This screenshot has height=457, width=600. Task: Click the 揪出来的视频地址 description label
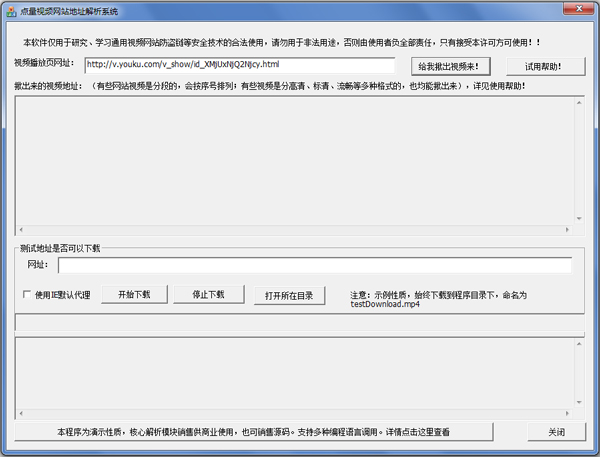[x=270, y=86]
